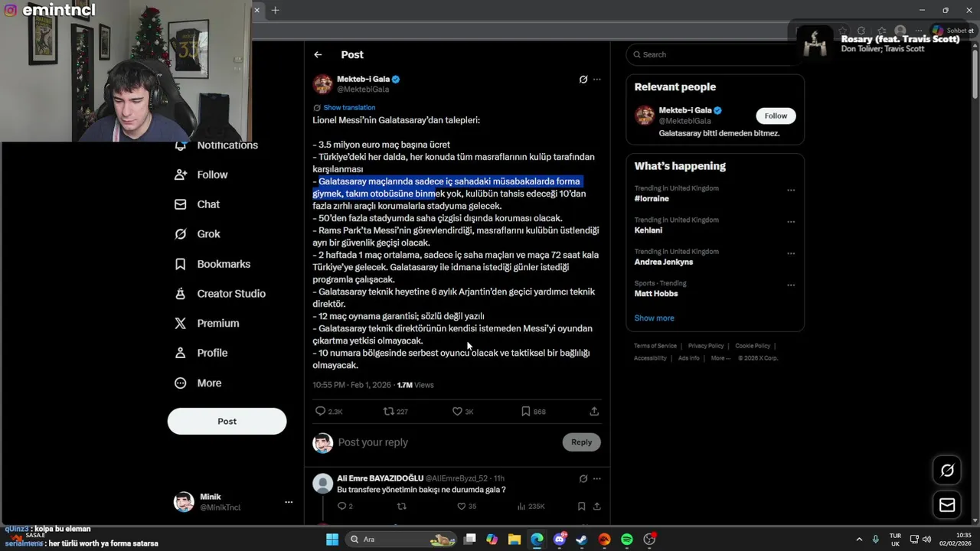This screenshot has height=551, width=980.
Task: Open File Explorer from the taskbar
Action: point(514,540)
